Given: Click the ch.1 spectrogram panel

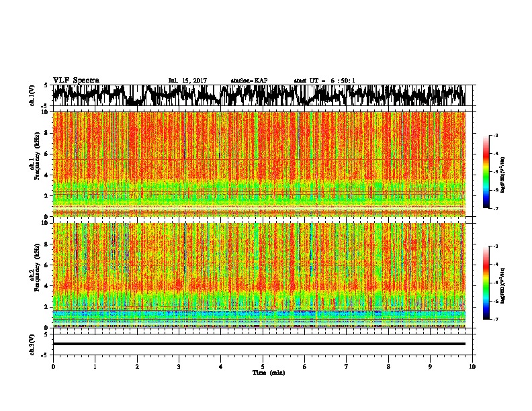Looking at the screenshot, I should tap(259, 164).
